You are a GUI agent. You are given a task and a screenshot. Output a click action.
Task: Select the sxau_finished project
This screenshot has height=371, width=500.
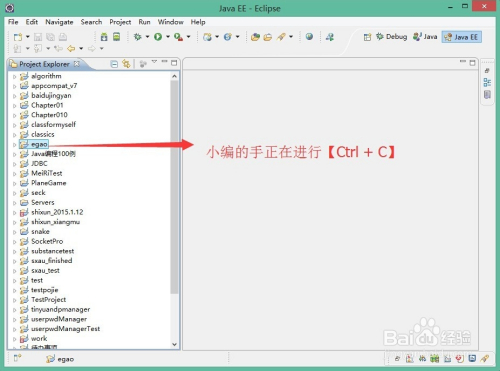pos(52,261)
